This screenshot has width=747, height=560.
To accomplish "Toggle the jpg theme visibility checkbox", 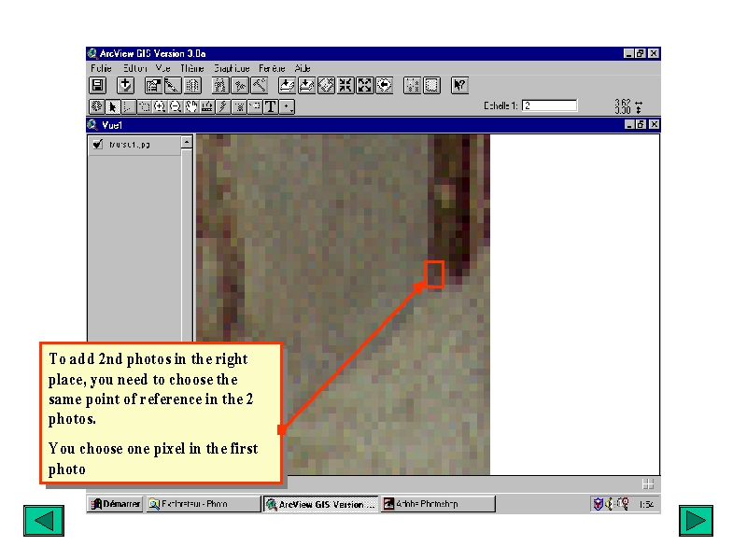I will point(98,144).
